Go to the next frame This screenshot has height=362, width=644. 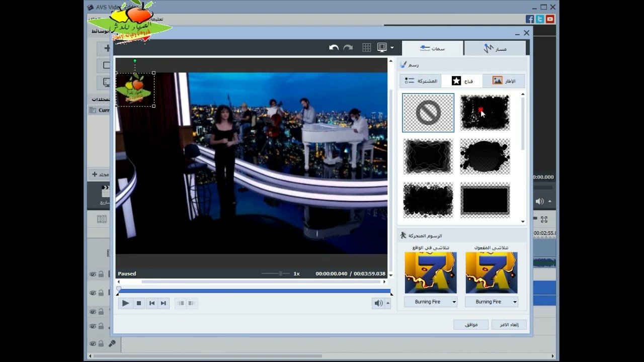[x=163, y=303]
